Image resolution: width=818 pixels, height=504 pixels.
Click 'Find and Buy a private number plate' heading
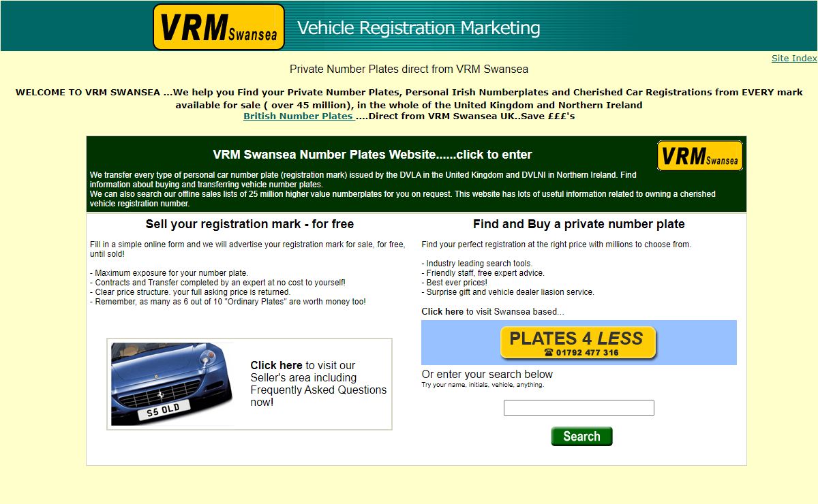[579, 224]
